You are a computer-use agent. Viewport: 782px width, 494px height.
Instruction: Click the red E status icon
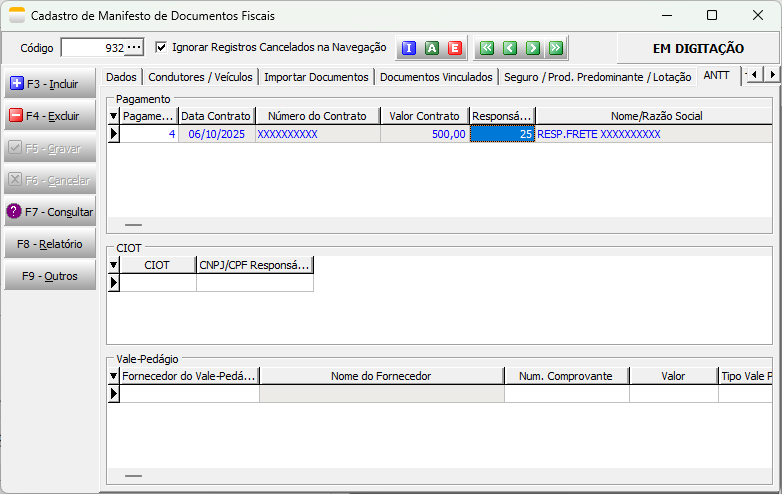[454, 48]
